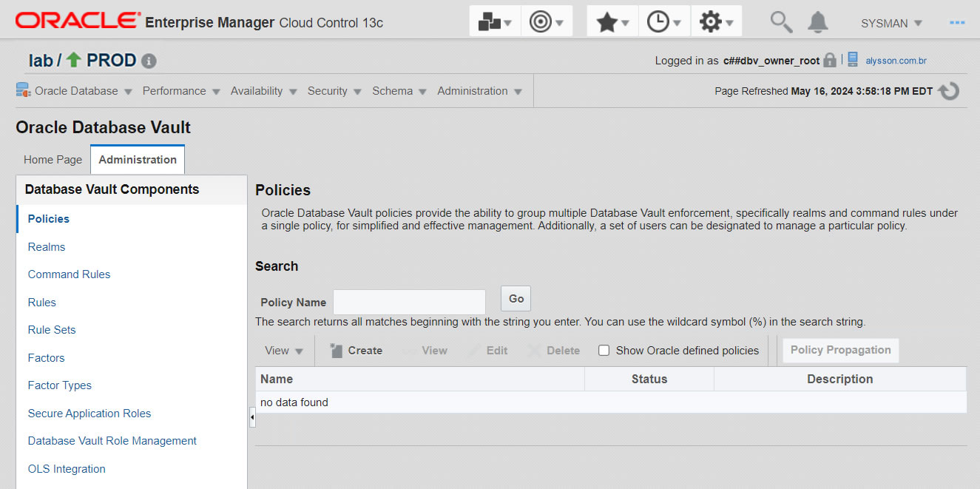Open the Favorites star menu
Viewport: 980px width, 489px height.
(612, 22)
